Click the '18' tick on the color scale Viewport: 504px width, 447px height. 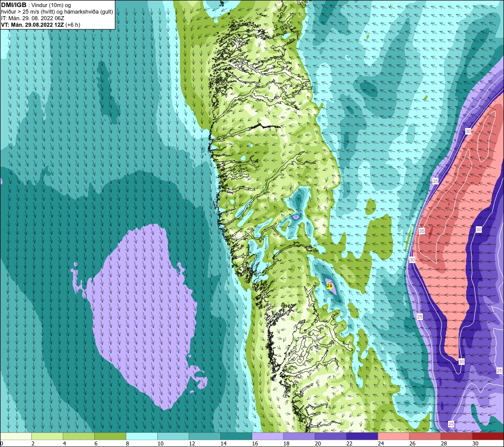(x=286, y=443)
